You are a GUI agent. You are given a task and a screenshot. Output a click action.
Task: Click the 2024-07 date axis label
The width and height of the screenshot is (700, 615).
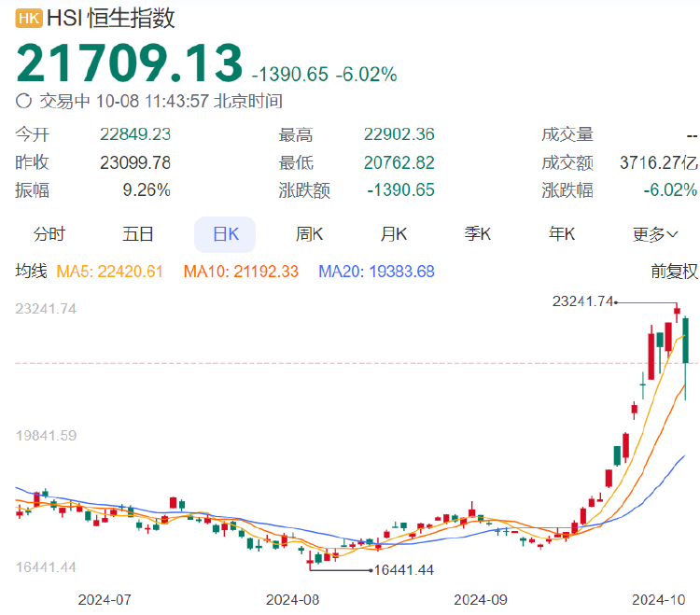[x=105, y=599]
